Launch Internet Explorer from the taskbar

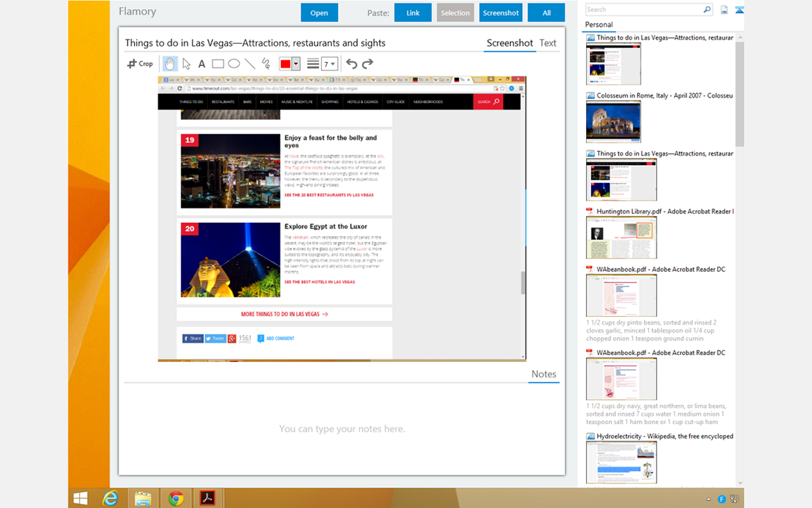coord(110,498)
